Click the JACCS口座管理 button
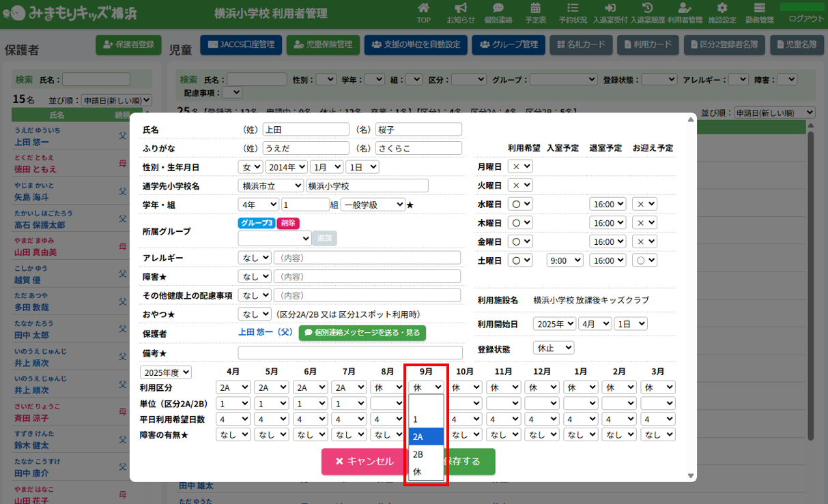 pyautogui.click(x=241, y=45)
